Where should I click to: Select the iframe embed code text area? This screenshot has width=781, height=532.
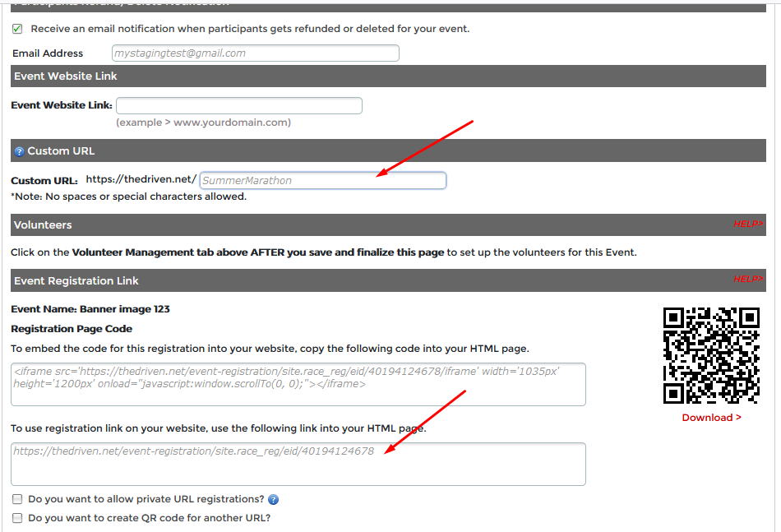point(298,384)
